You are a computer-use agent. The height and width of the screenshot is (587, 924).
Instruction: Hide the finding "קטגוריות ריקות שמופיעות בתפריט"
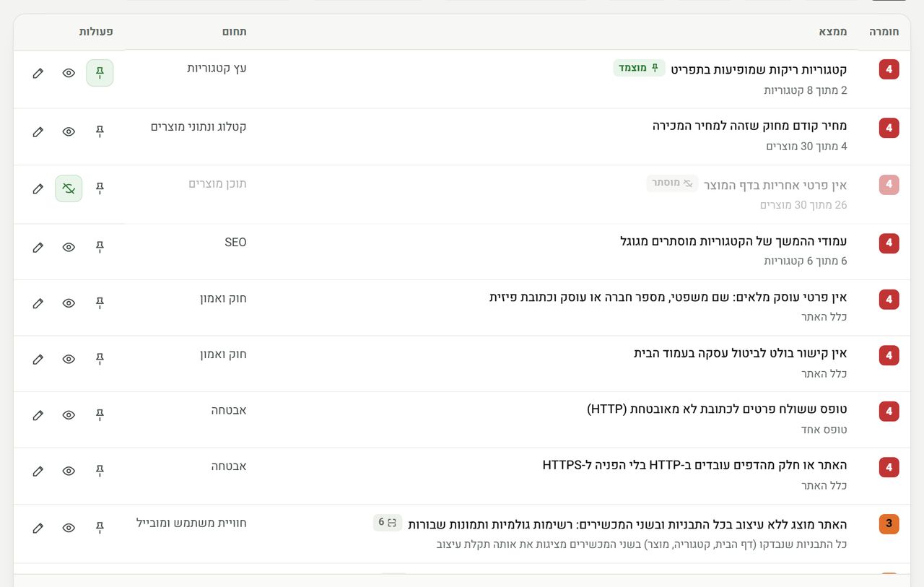click(69, 73)
